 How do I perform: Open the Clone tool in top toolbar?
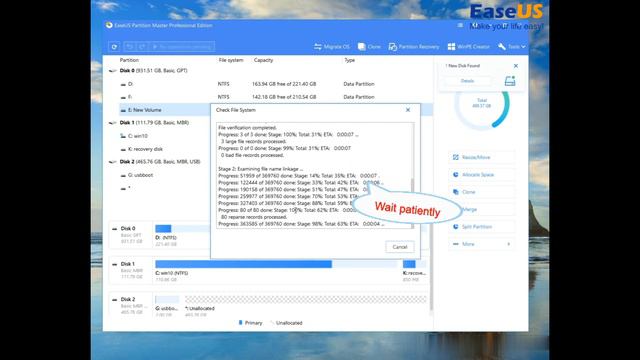(369, 47)
